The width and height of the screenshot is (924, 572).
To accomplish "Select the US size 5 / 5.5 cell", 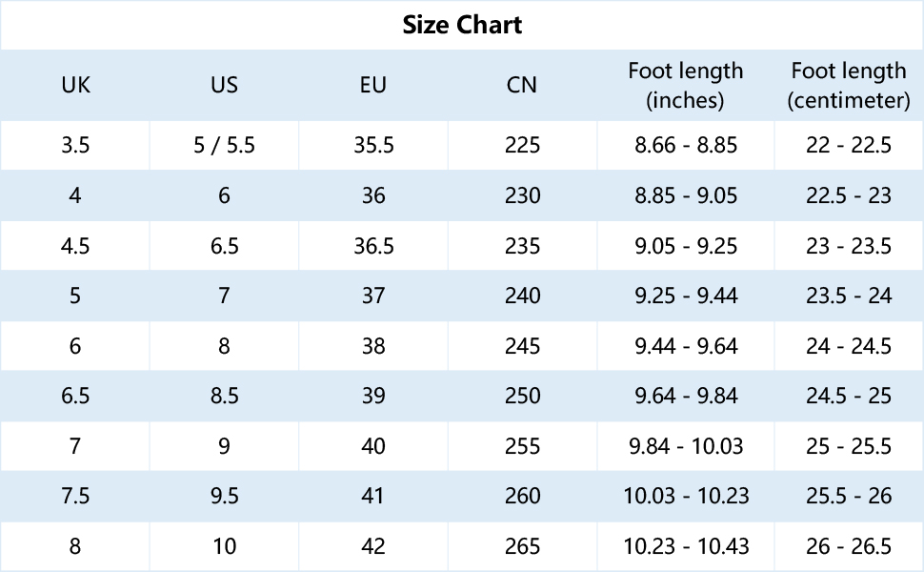I will (x=224, y=146).
